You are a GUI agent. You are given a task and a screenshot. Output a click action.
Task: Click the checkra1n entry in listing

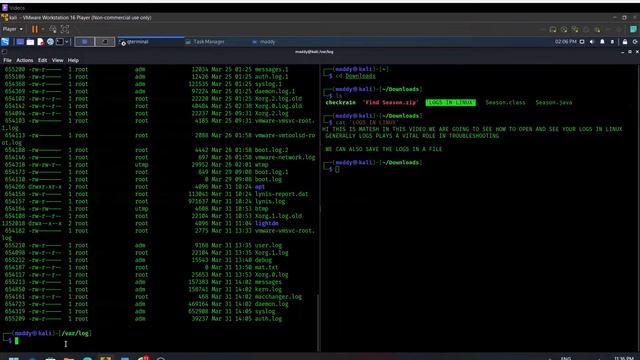[340, 102]
